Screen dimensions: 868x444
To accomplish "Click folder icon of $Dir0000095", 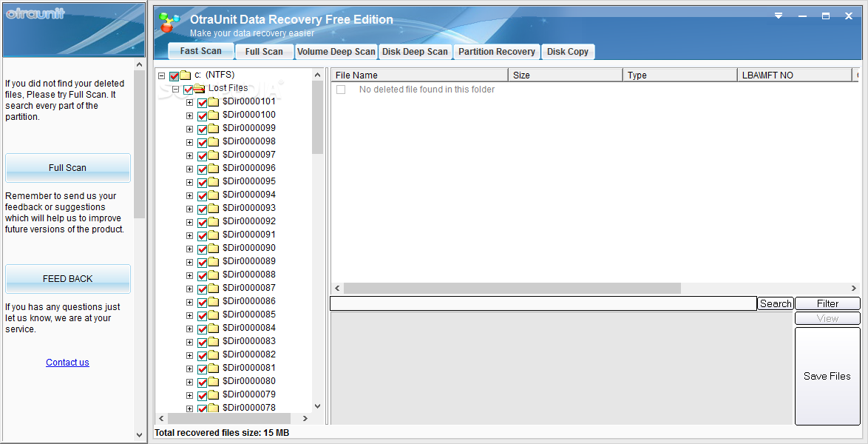I will (x=214, y=181).
